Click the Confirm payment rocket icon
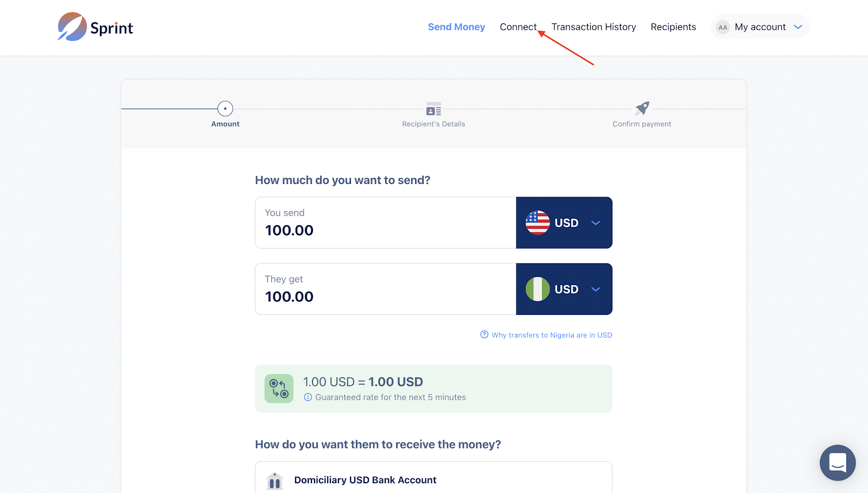Image resolution: width=868 pixels, height=493 pixels. pos(642,108)
